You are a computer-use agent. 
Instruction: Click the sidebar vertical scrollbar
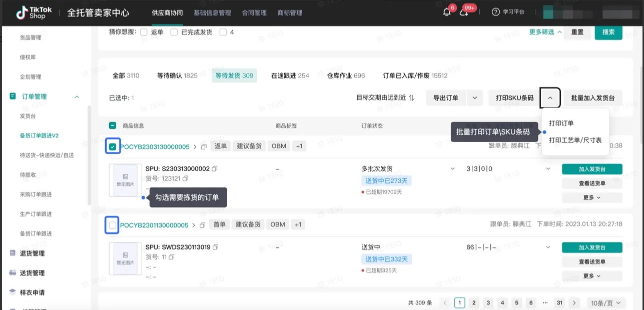tap(89, 155)
